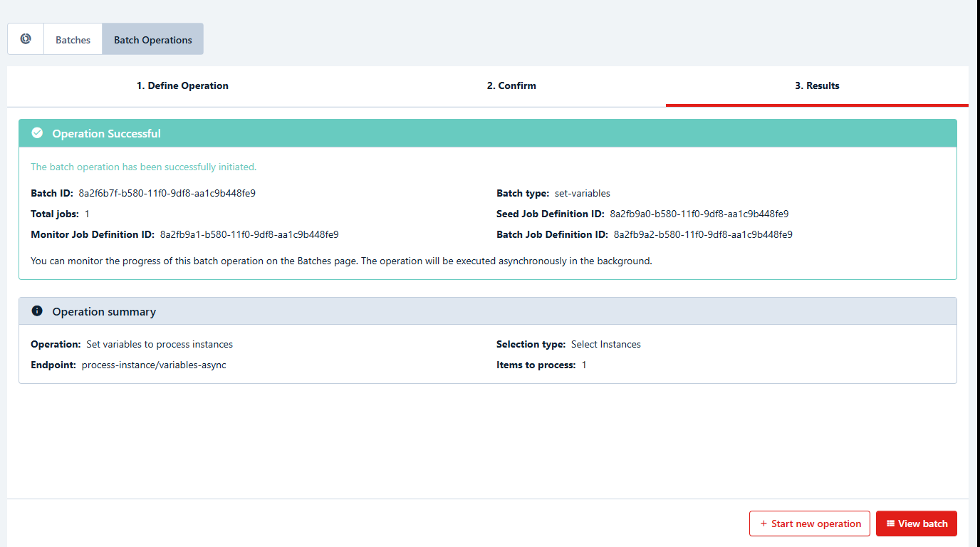Click the Batch ID value text
The width and height of the screenshot is (980, 547).
167,193
